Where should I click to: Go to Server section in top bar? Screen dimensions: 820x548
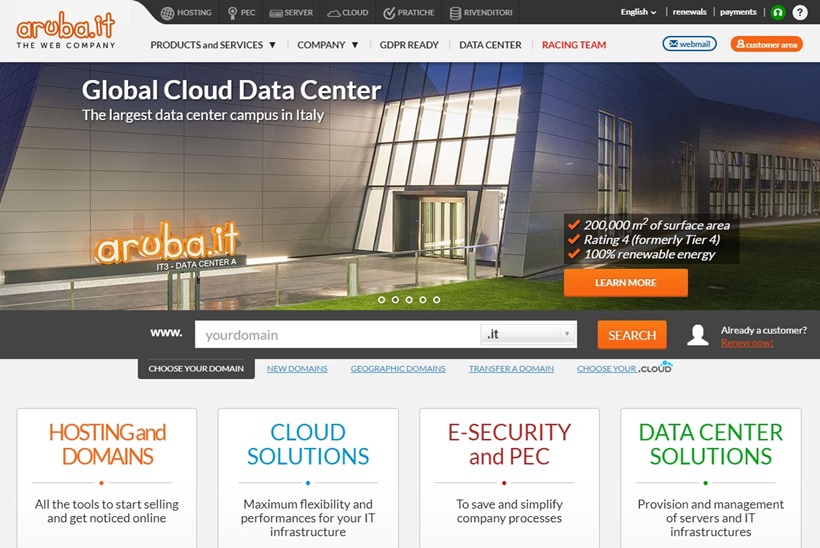coord(291,13)
